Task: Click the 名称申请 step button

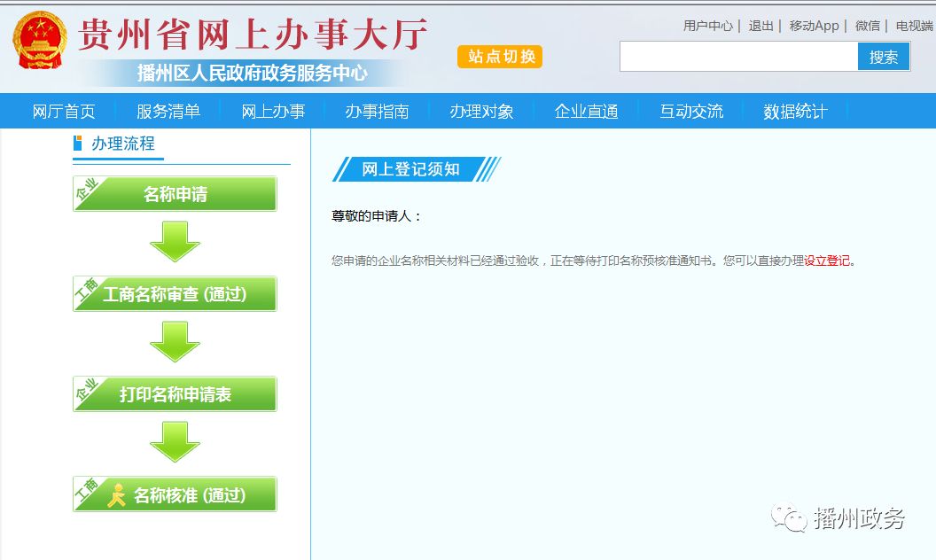Action: 175,194
